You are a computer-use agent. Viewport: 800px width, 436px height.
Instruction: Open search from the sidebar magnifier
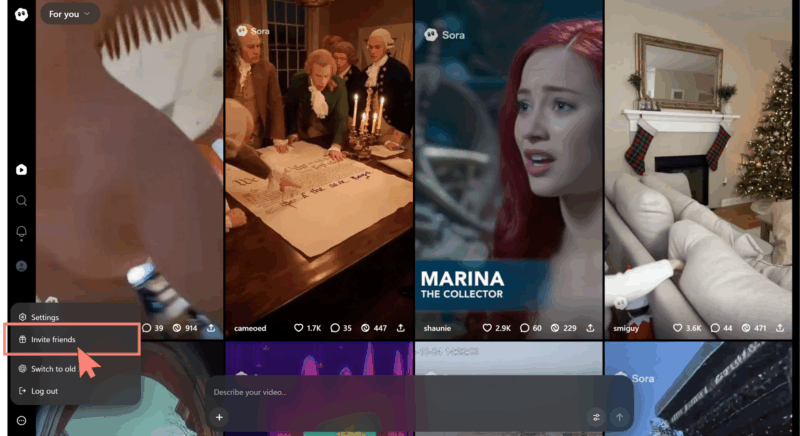pos(21,201)
